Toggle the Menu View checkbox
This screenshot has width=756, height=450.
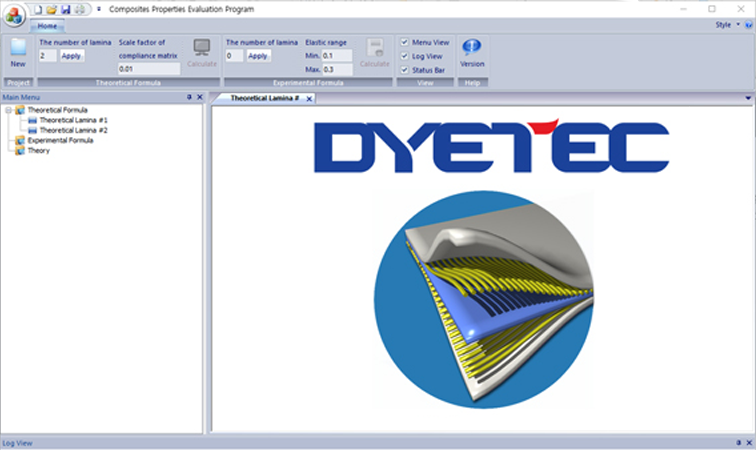405,42
